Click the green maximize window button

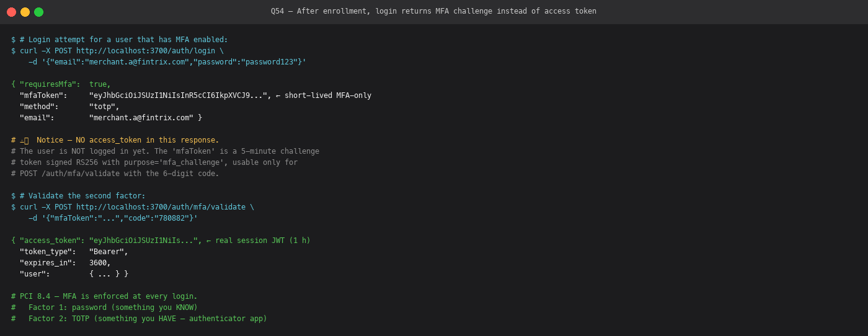point(38,12)
